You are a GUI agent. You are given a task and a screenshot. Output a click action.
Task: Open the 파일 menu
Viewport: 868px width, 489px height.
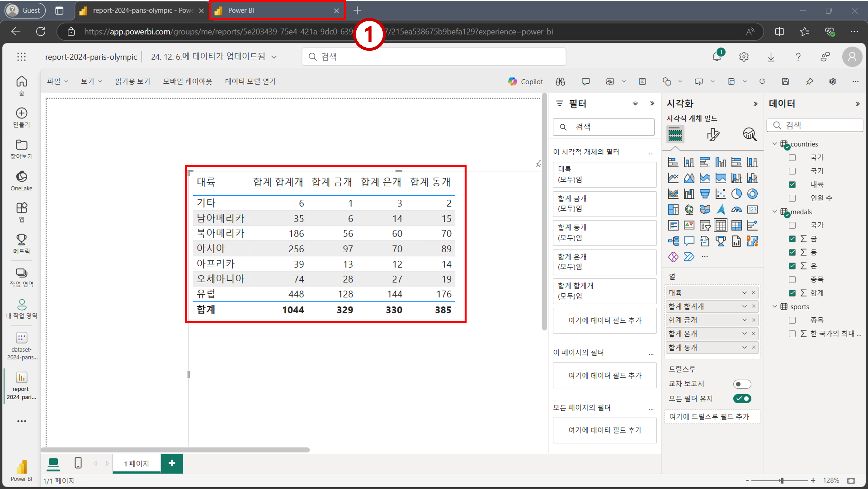(57, 81)
